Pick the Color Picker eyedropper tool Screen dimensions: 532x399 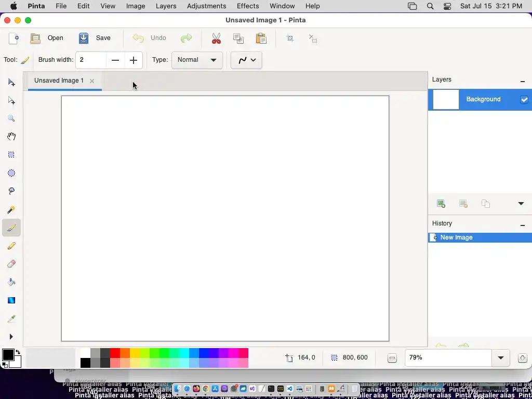[x=11, y=318]
